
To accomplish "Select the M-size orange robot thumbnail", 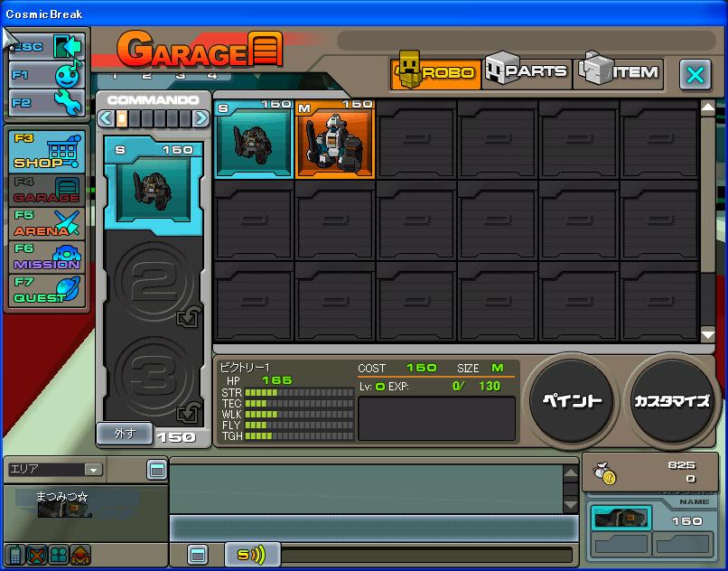I will (335, 139).
